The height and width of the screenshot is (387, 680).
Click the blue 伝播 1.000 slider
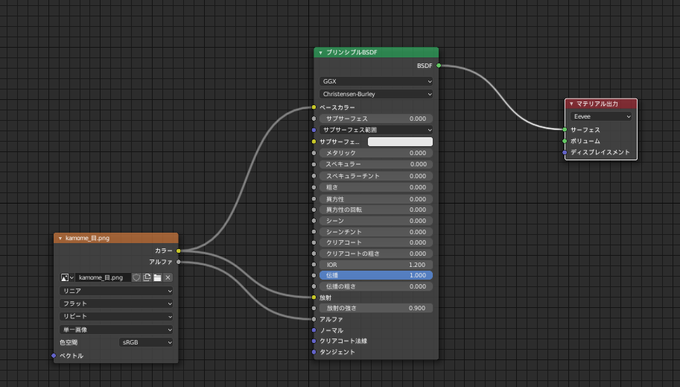(x=376, y=275)
